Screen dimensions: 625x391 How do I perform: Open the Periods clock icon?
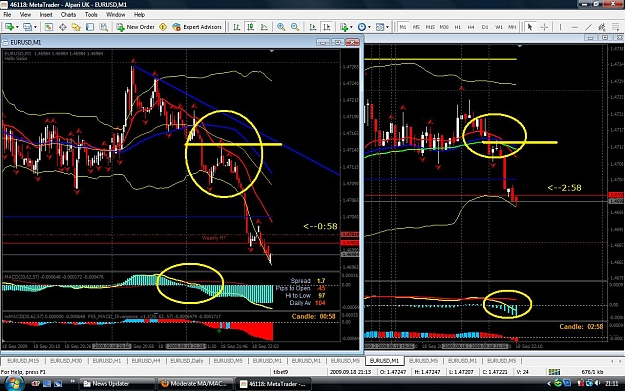[x=362, y=27]
